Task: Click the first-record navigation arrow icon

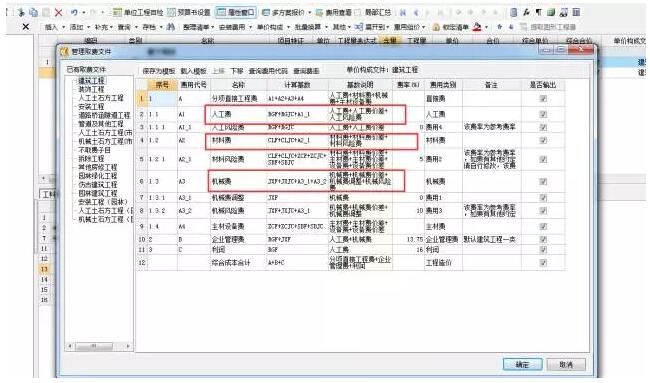Action: 403,12
